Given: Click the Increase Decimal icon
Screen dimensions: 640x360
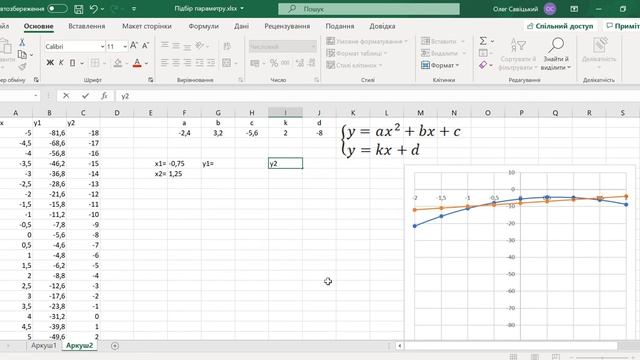Looking at the screenshot, I should (300, 63).
